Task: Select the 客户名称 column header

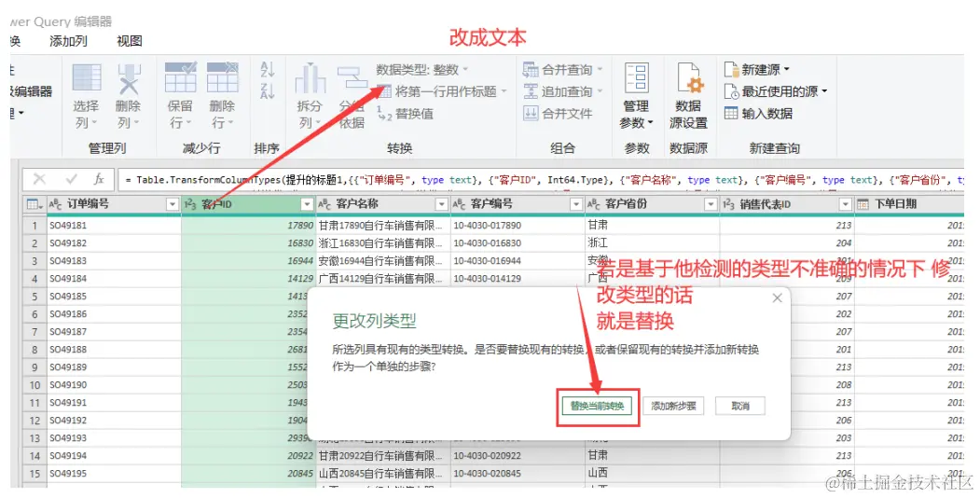Action: tap(383, 204)
